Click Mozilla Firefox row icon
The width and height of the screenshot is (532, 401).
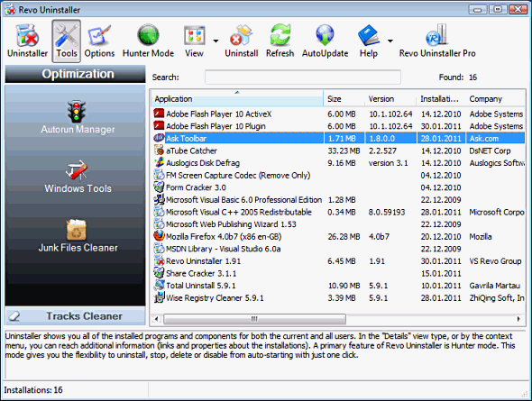point(159,236)
